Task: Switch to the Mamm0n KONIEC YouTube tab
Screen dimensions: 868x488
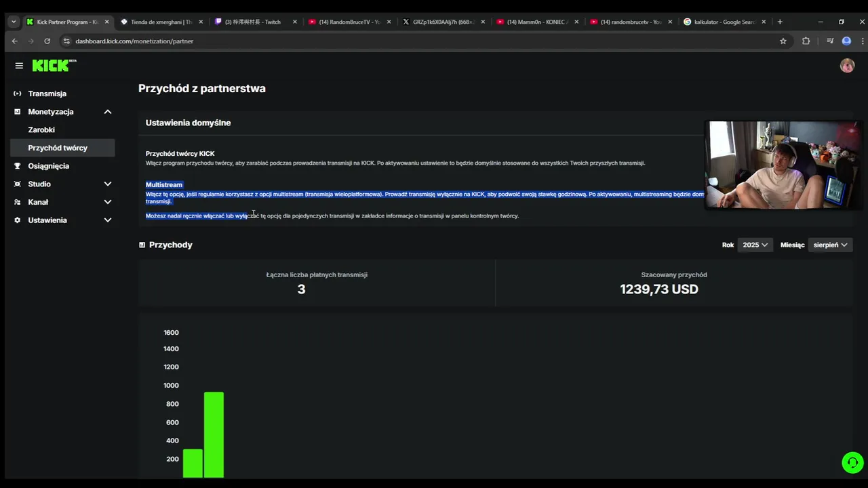Action: [x=537, y=22]
